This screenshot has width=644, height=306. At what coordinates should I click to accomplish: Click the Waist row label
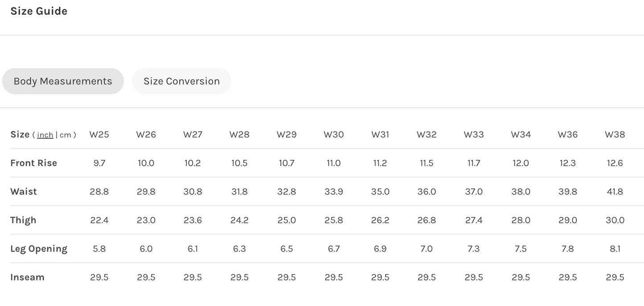[x=24, y=191]
